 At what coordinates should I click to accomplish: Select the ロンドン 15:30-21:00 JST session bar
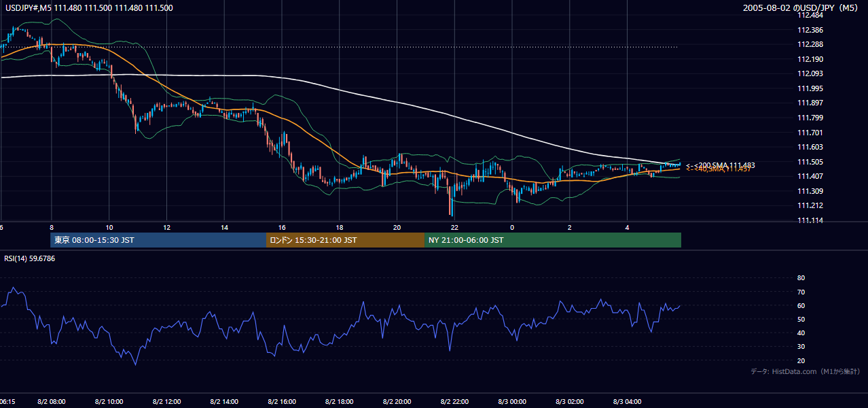345,240
